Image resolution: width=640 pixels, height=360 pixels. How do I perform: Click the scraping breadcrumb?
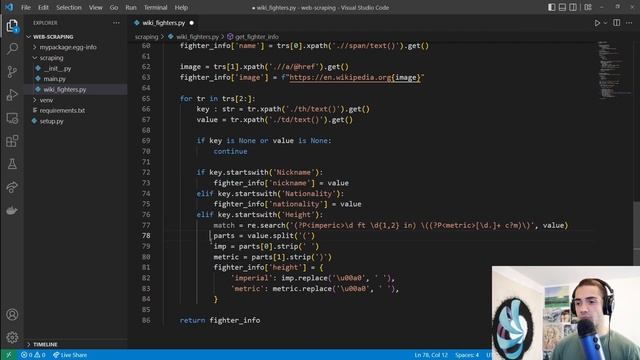click(x=146, y=37)
